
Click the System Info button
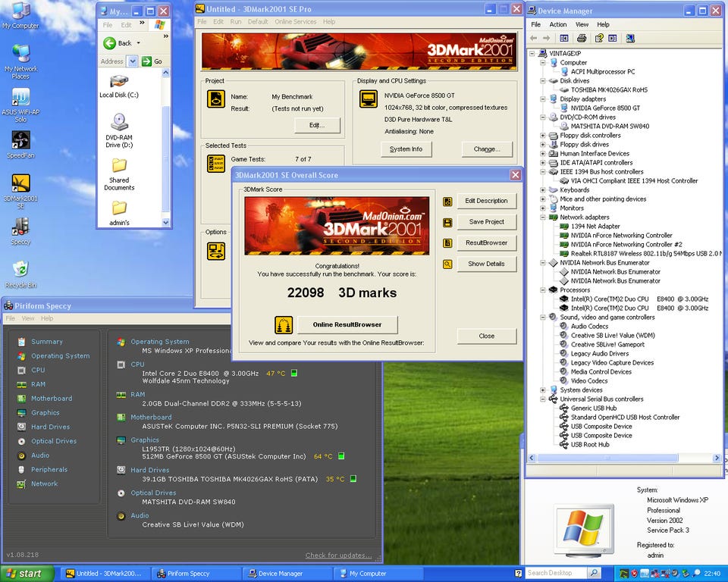tap(406, 149)
